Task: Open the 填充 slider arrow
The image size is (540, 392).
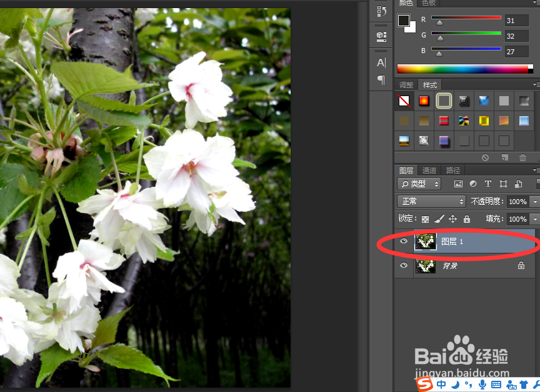Action: pos(535,219)
